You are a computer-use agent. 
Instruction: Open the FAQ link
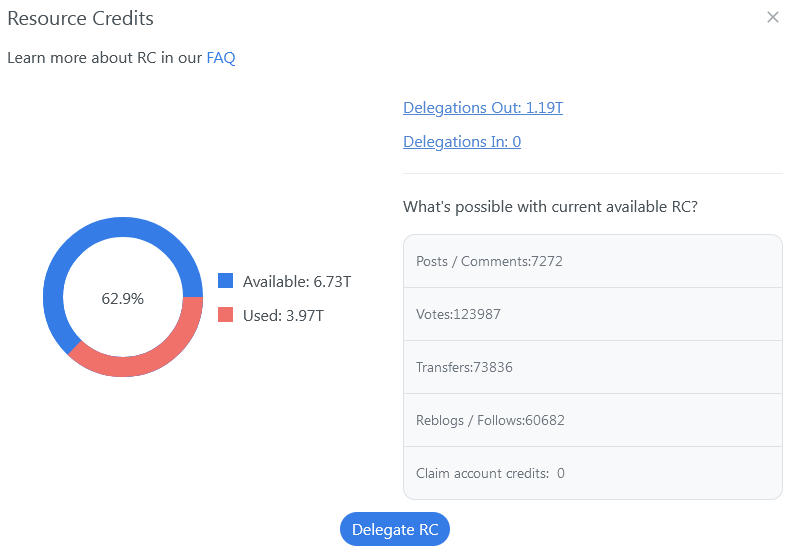pyautogui.click(x=220, y=58)
